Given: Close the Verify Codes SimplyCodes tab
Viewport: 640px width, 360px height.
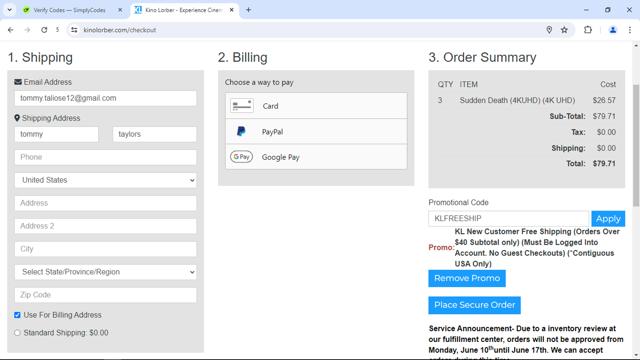Looking at the screenshot, I should pyautogui.click(x=120, y=10).
